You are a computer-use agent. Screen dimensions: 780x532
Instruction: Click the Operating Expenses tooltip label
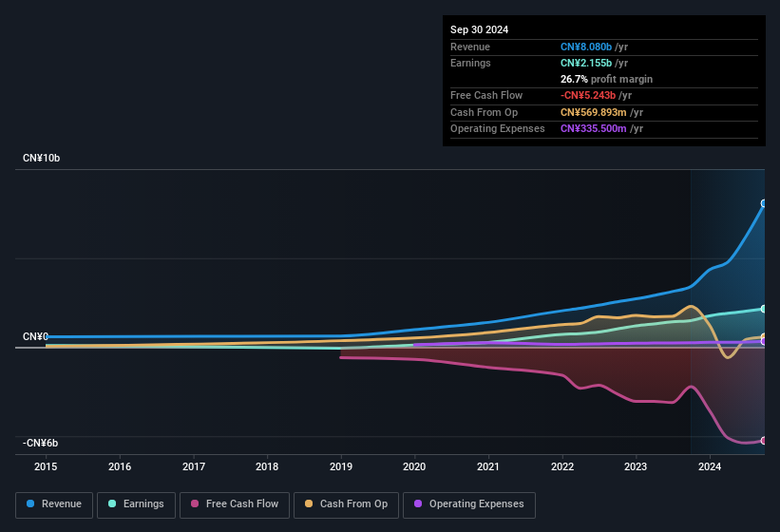(x=498, y=129)
